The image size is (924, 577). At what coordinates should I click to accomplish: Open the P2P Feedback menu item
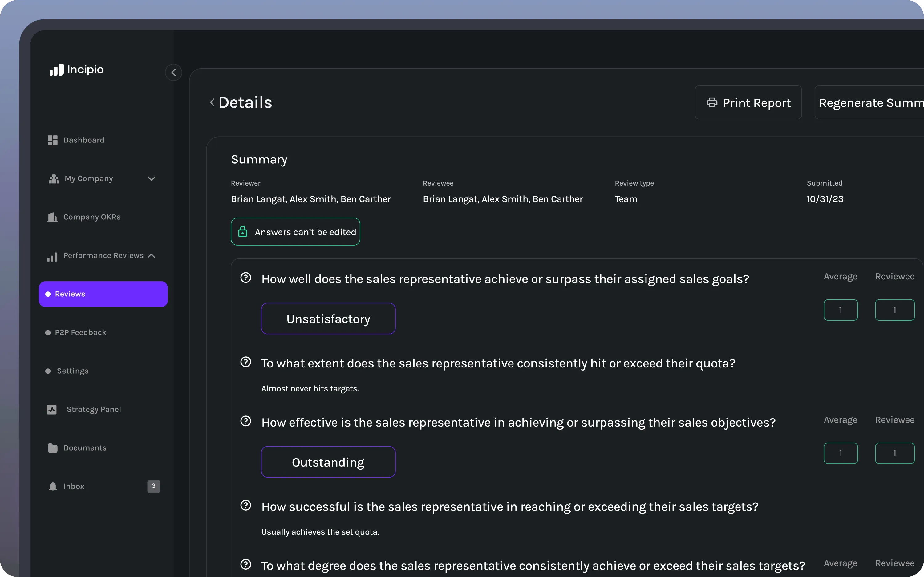pos(81,332)
